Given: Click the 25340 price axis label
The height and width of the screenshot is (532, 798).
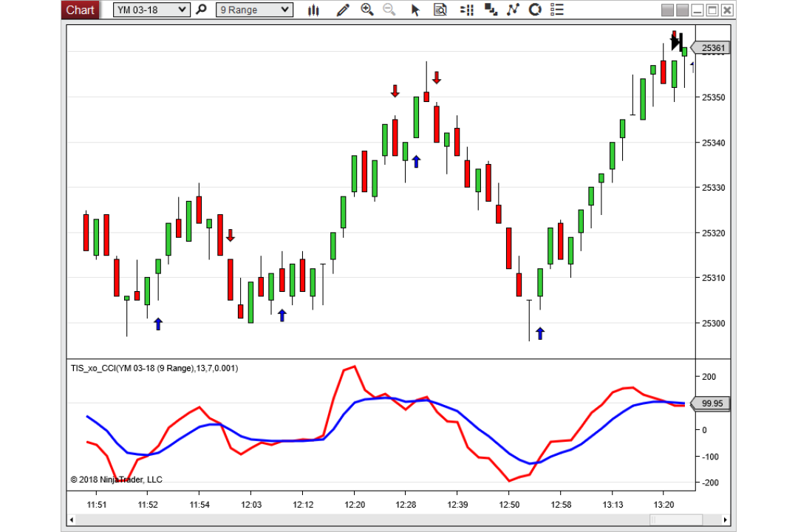Looking at the screenshot, I should pyautogui.click(x=714, y=143).
